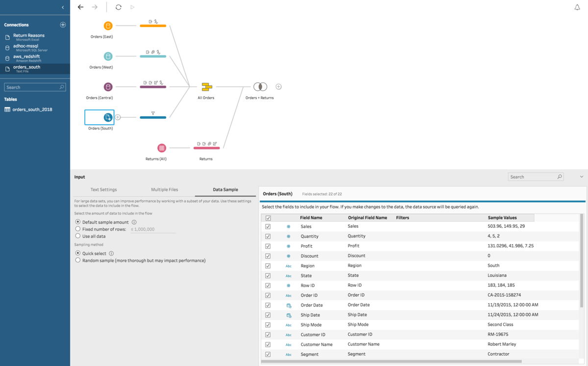Screen dimensions: 588x366
Task: Click the Input pane search field
Action: (536, 177)
